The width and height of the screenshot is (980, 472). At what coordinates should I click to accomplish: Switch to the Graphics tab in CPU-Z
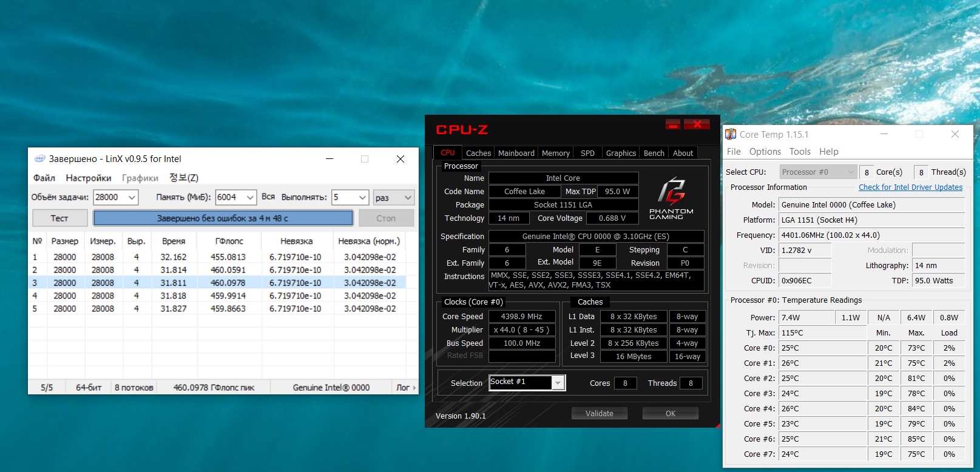coord(621,153)
